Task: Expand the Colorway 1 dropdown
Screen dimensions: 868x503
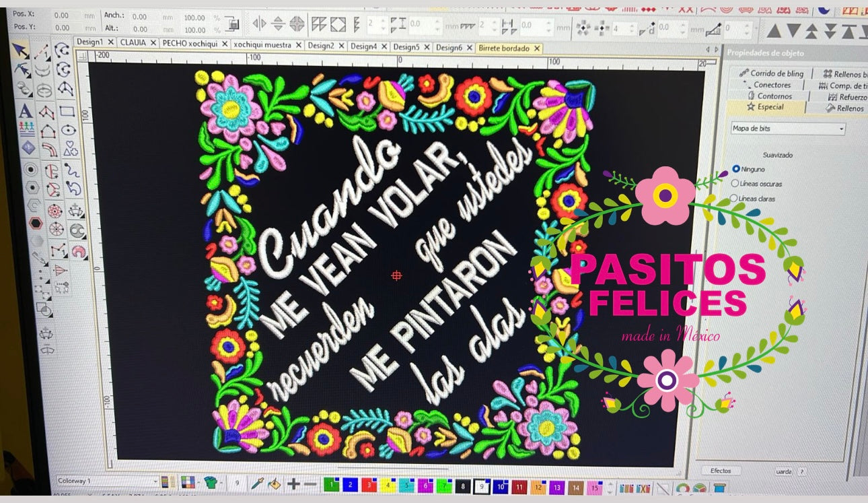Action: pyautogui.click(x=155, y=481)
